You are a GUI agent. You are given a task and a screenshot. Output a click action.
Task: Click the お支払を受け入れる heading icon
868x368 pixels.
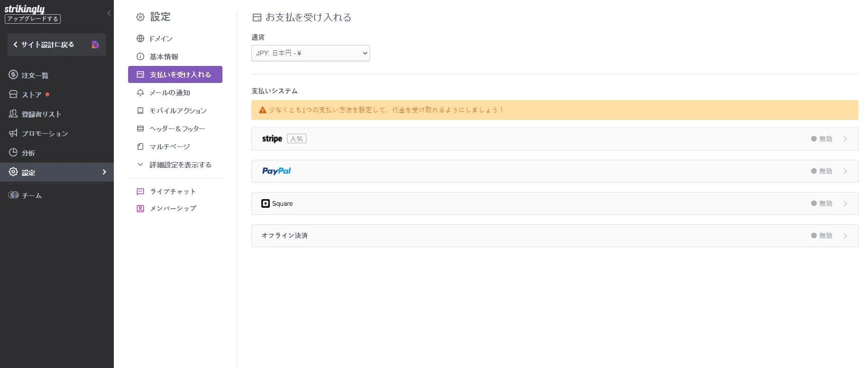[257, 18]
